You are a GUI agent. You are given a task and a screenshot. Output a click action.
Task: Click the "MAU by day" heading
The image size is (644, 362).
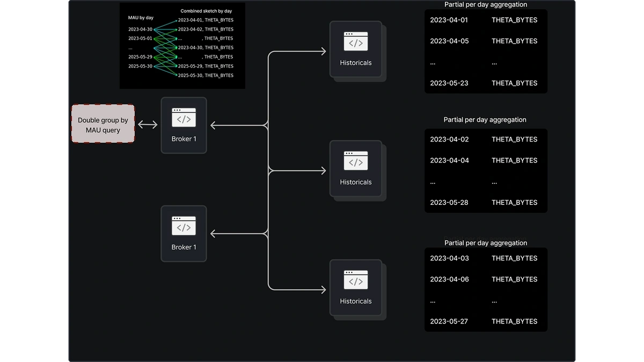click(x=141, y=18)
